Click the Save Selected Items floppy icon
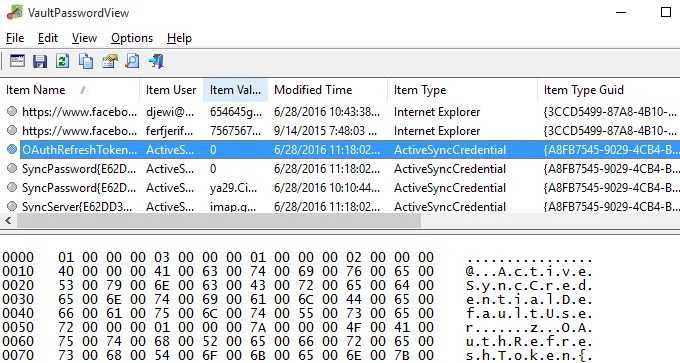Screen dimensions: 680x363 (x=40, y=61)
